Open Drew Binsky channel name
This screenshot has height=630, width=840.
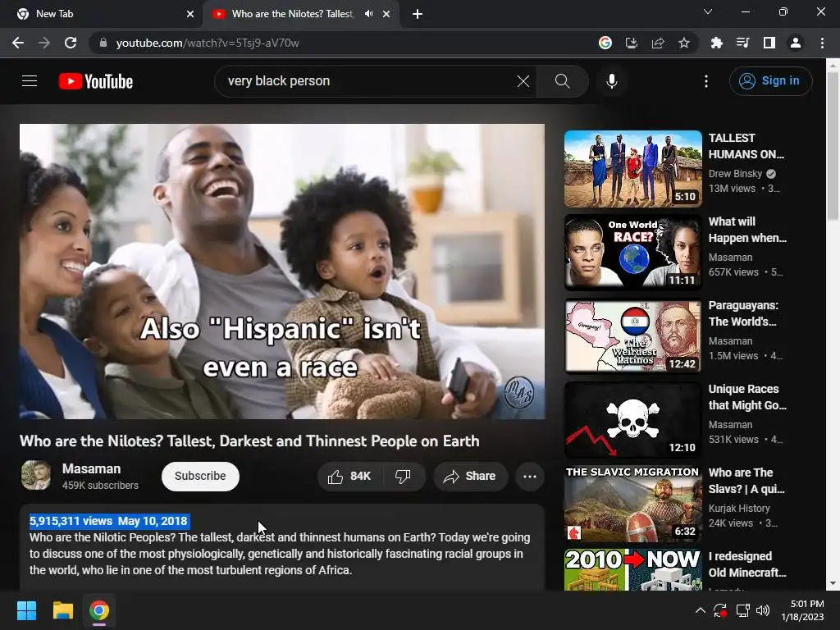[x=735, y=174]
